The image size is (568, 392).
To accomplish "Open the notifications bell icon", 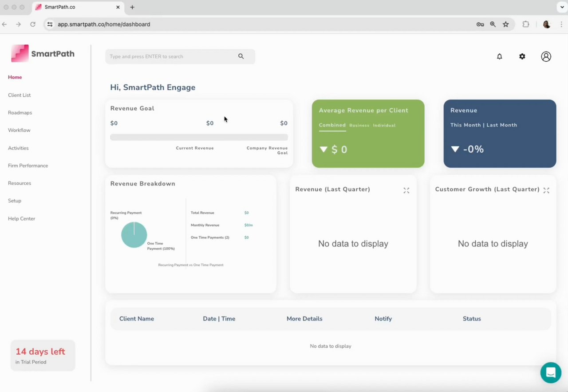I will click(499, 56).
